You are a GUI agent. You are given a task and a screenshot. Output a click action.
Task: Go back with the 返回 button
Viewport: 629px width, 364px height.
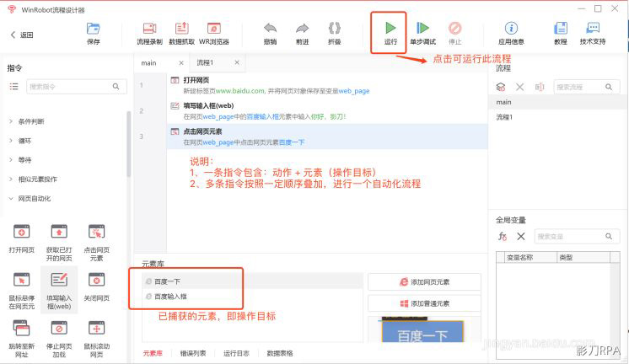click(22, 35)
